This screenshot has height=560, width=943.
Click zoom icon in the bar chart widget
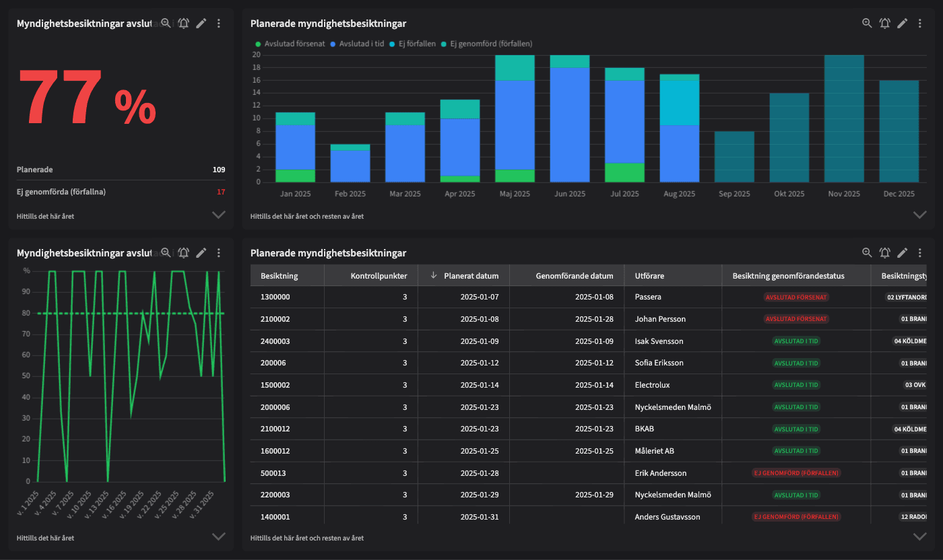pos(867,24)
